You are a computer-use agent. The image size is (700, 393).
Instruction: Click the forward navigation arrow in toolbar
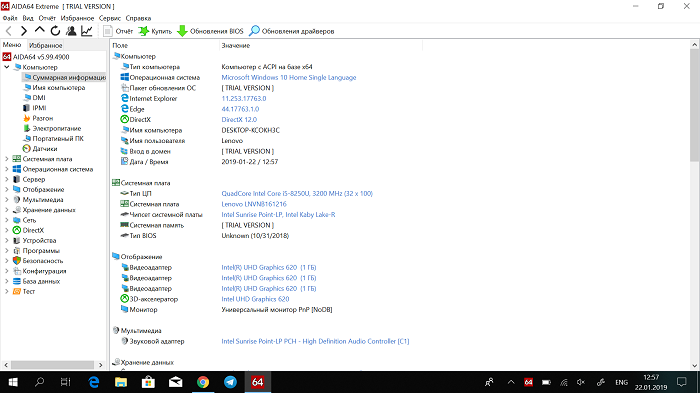click(x=24, y=31)
